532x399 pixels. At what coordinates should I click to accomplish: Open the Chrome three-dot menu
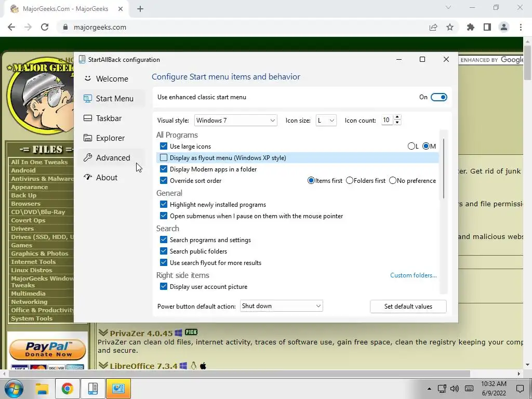click(521, 27)
